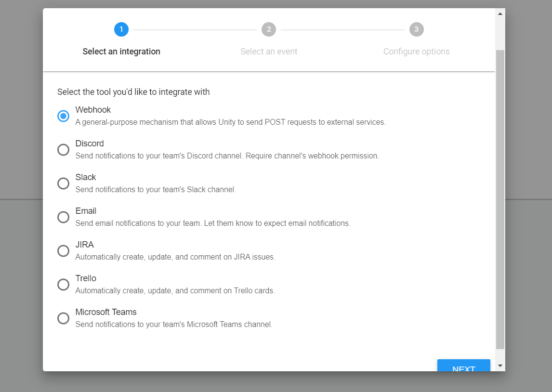Choose the Discord integration radio button
Screen dimensions: 552x392
(64, 150)
